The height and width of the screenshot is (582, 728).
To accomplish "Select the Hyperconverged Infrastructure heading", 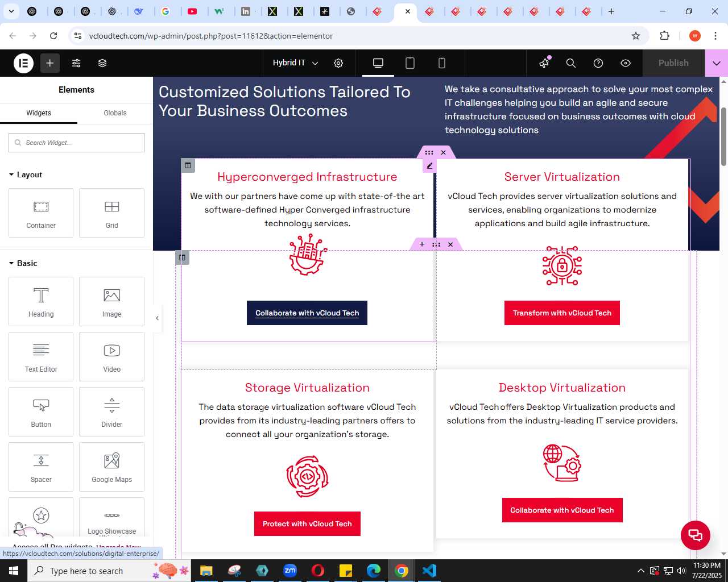I will [307, 177].
